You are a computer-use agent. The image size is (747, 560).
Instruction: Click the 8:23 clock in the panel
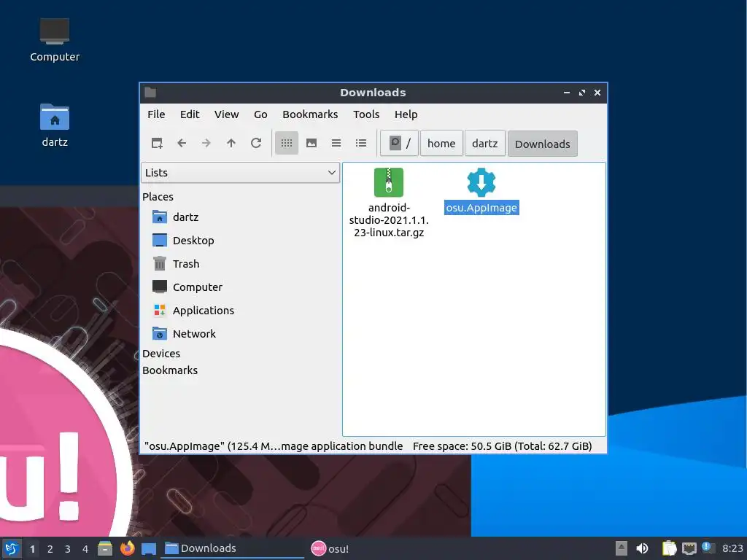click(x=732, y=548)
